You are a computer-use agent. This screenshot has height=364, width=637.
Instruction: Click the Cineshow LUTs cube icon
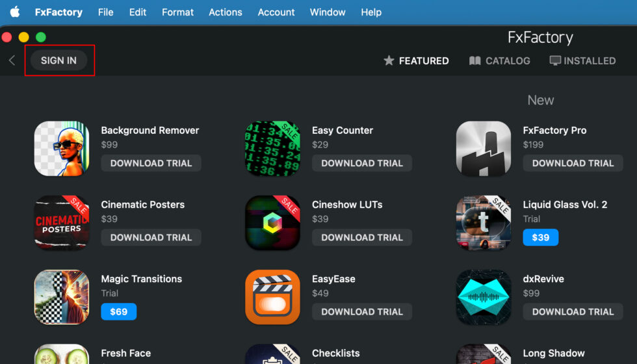[273, 223]
